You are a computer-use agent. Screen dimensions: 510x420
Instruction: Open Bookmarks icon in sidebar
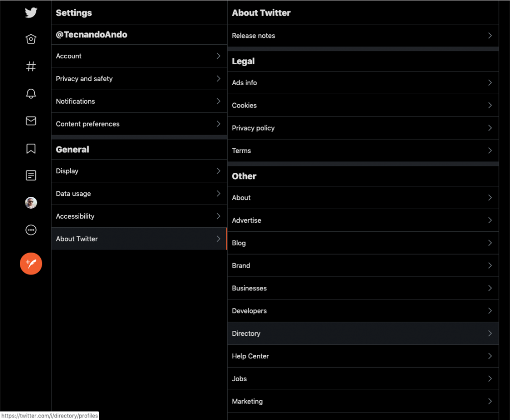(31, 148)
